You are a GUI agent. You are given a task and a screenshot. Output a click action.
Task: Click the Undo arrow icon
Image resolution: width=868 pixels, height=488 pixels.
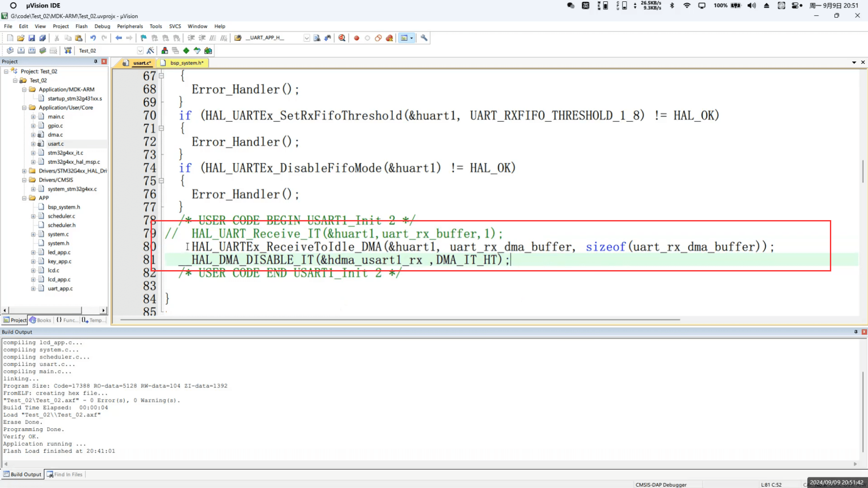pyautogui.click(x=93, y=38)
